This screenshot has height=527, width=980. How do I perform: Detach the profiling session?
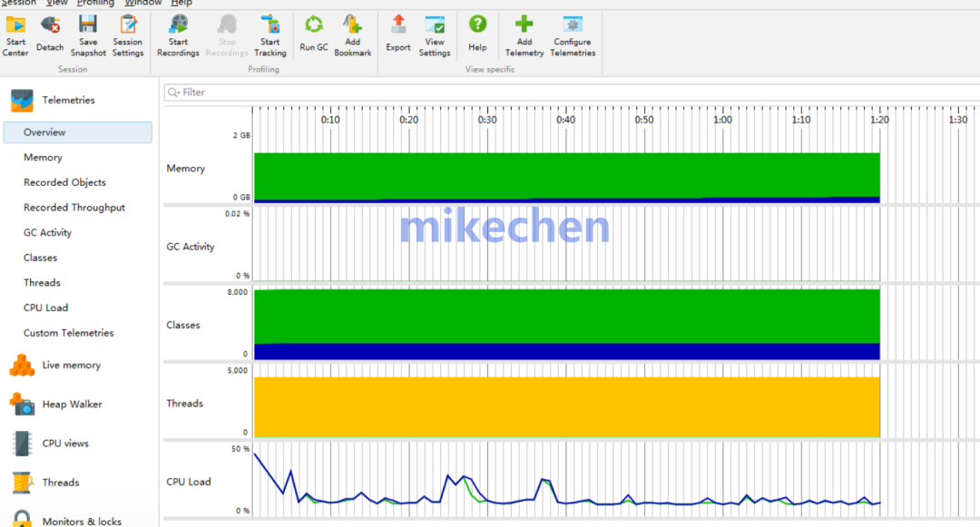pyautogui.click(x=50, y=25)
